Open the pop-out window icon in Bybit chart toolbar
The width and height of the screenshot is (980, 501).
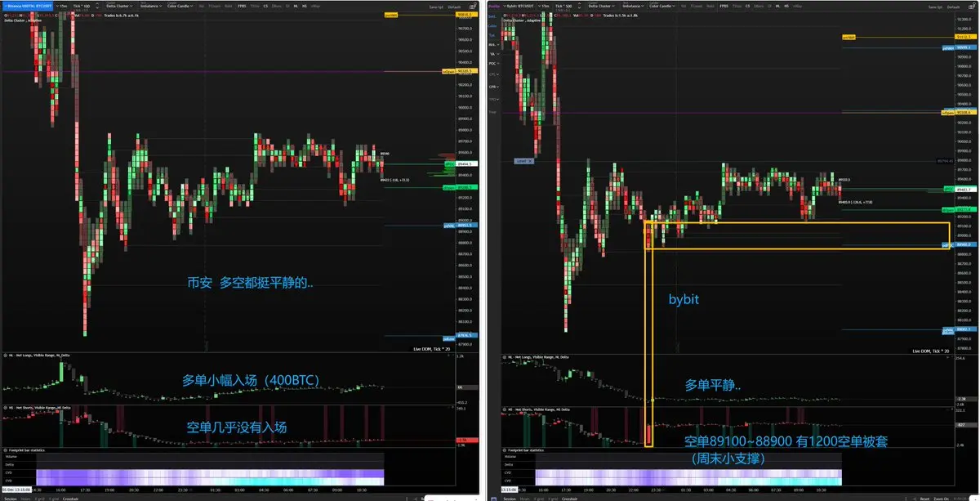pyautogui.click(x=972, y=7)
